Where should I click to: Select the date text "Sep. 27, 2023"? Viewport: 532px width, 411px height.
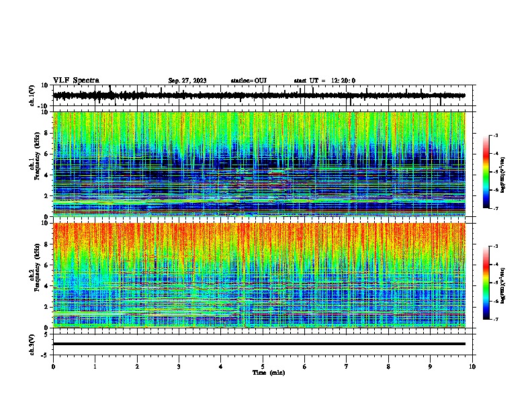[x=187, y=81]
